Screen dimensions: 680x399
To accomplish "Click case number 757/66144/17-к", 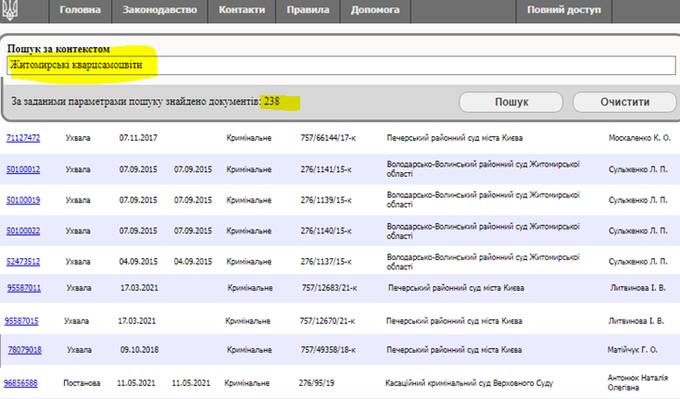I will [x=328, y=138].
